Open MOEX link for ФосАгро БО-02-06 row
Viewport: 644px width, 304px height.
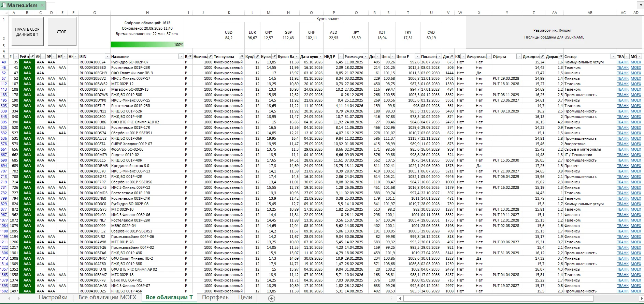click(x=635, y=149)
